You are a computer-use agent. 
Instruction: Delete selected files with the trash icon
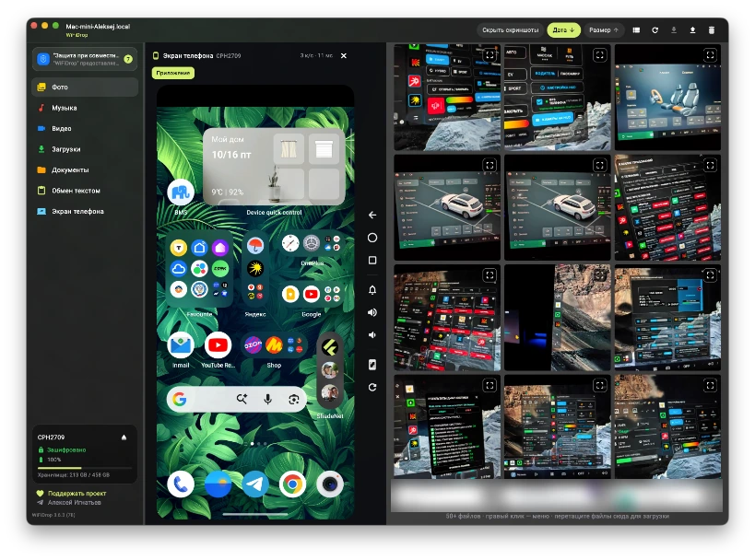pos(712,29)
